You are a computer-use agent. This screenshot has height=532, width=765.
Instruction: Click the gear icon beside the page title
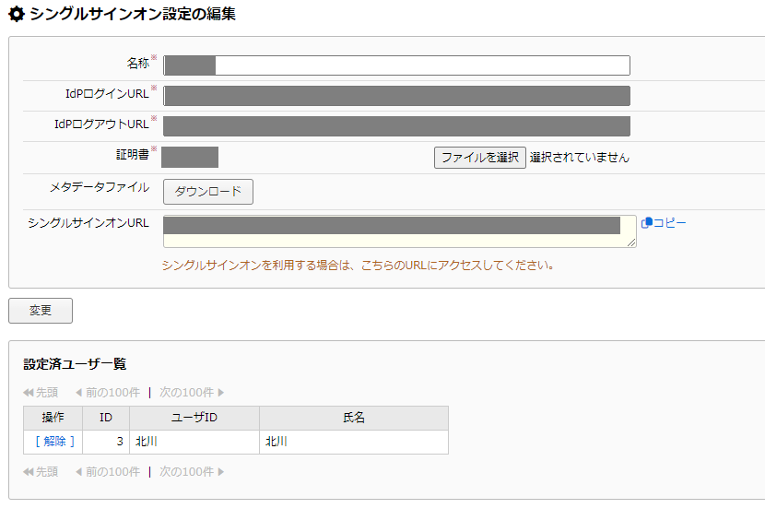coord(16,15)
